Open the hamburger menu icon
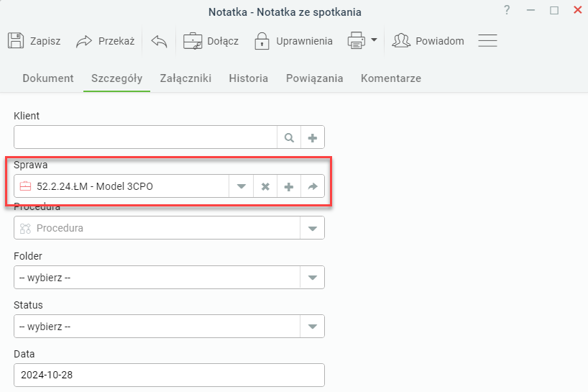 pyautogui.click(x=487, y=40)
